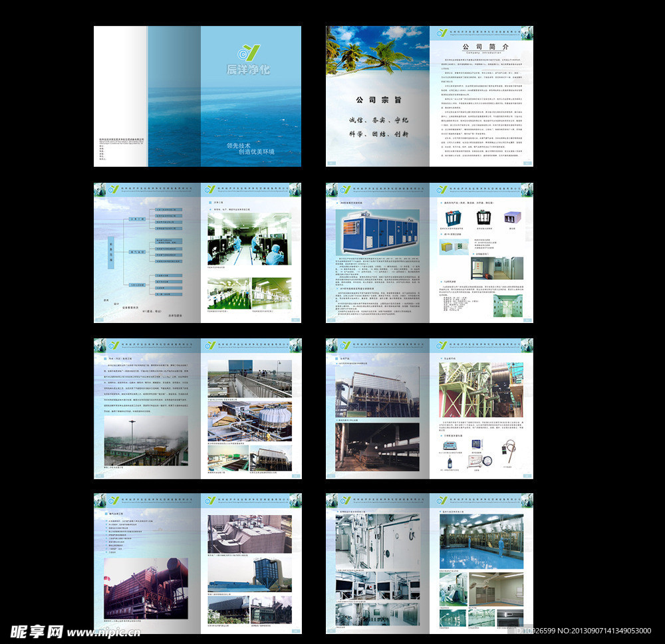Click the 公司宗旨 heading
Image resolution: width=665 pixels, height=644 pixels.
(x=379, y=100)
